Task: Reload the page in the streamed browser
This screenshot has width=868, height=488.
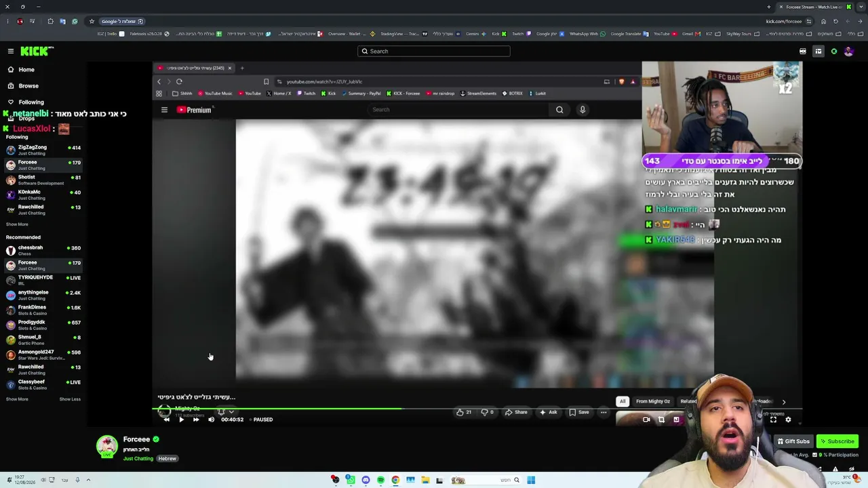Action: point(179,81)
